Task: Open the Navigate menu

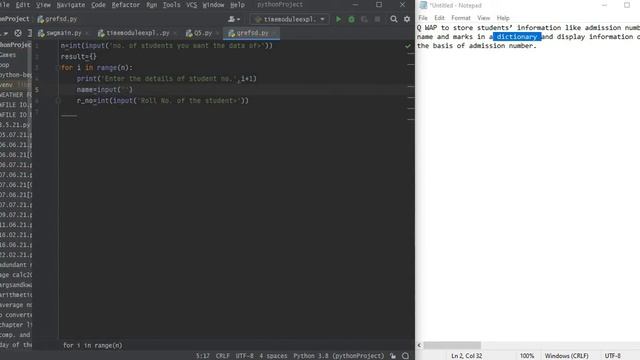Action: pos(71,5)
